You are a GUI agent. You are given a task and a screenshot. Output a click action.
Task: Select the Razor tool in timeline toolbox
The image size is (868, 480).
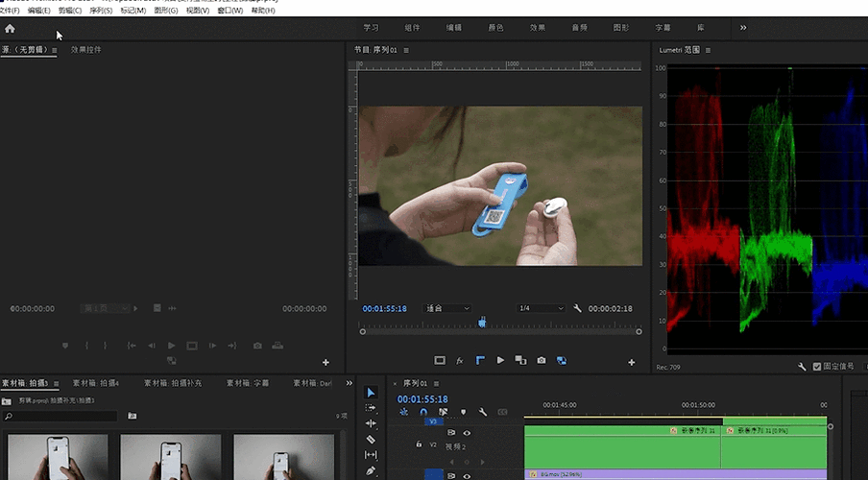(372, 439)
